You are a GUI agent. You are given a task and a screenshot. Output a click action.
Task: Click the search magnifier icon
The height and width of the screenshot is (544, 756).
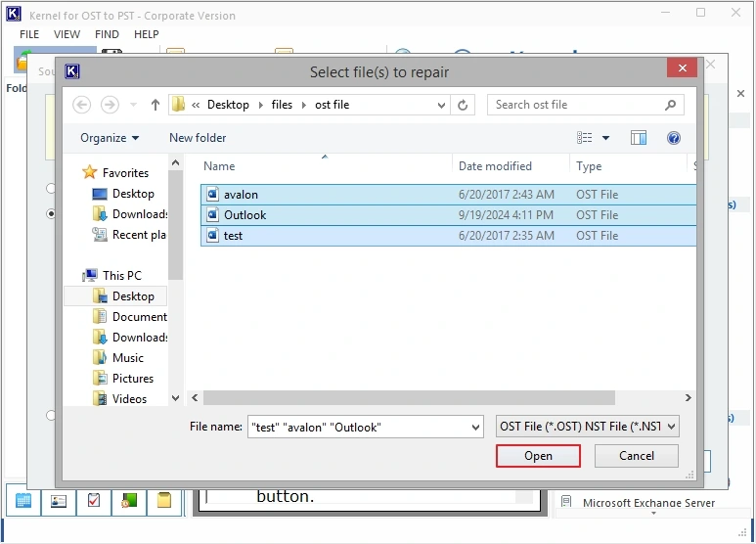point(670,105)
